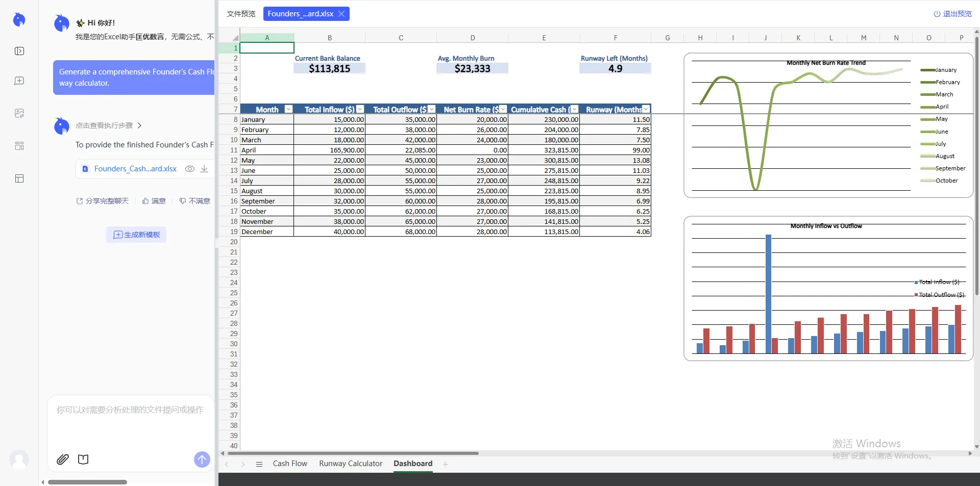Click the table icon in left sidebar
The image size is (980, 486).
click(x=19, y=178)
